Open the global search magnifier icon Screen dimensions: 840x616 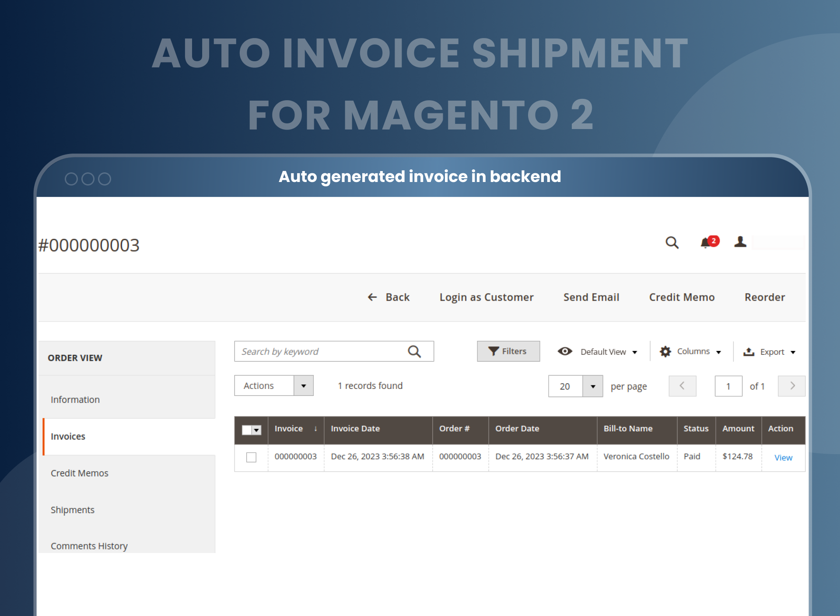click(x=672, y=242)
